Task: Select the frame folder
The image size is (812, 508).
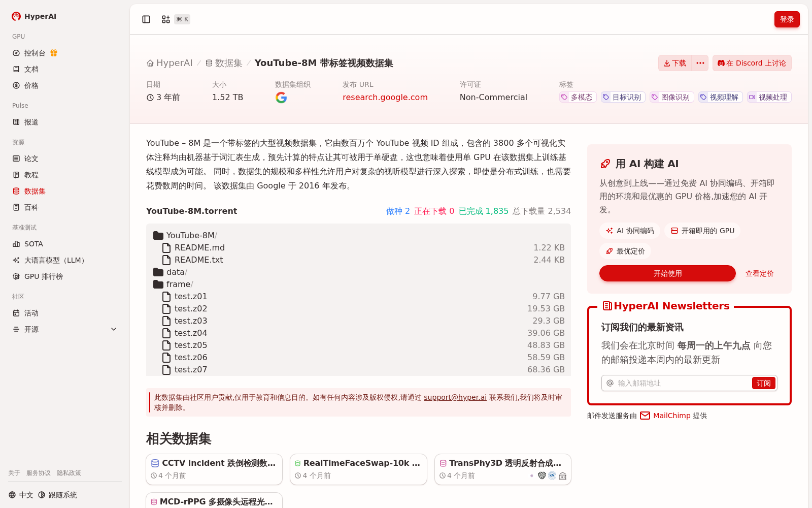Action: point(173,284)
